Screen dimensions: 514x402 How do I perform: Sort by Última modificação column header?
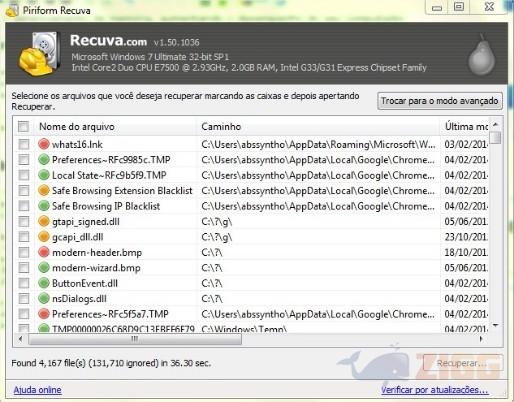(465, 127)
